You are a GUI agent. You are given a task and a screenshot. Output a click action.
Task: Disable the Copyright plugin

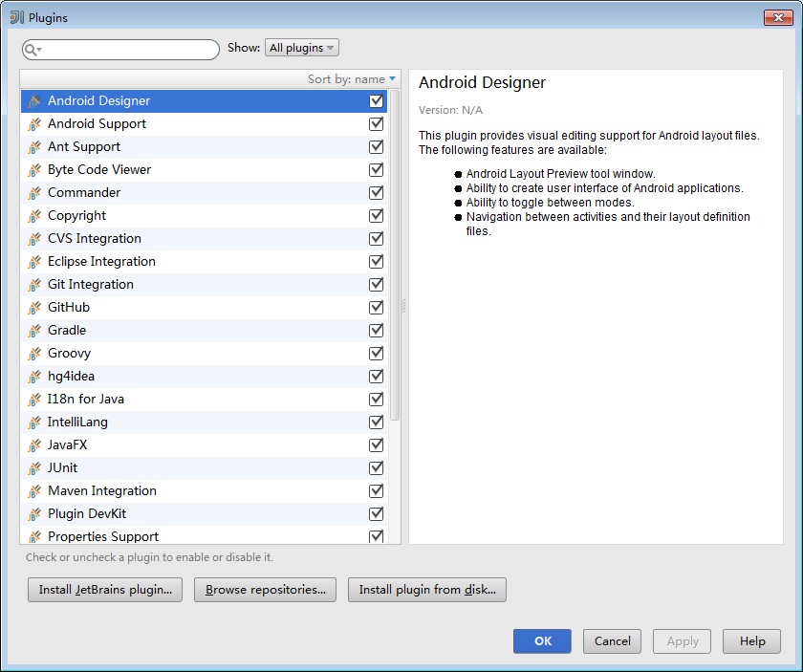click(376, 215)
